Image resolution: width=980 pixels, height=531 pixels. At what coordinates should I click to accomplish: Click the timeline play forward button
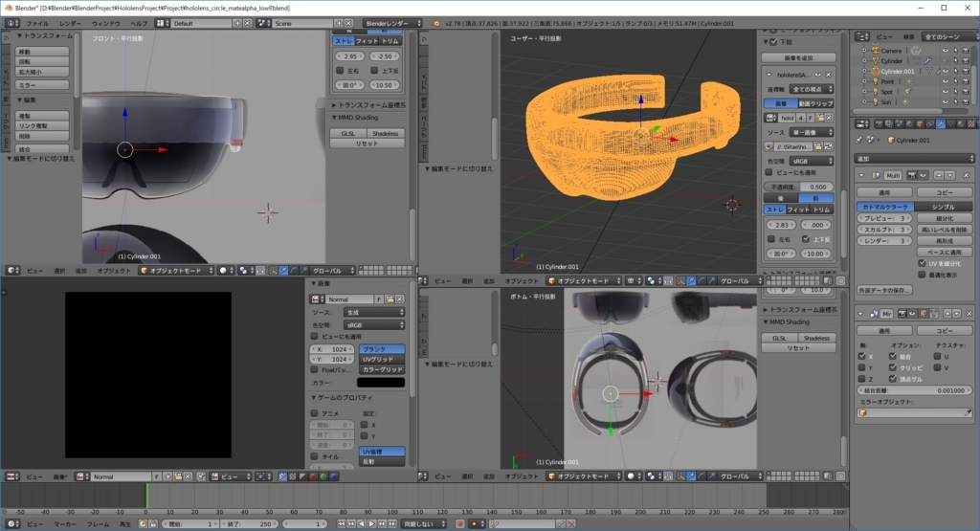tap(371, 524)
